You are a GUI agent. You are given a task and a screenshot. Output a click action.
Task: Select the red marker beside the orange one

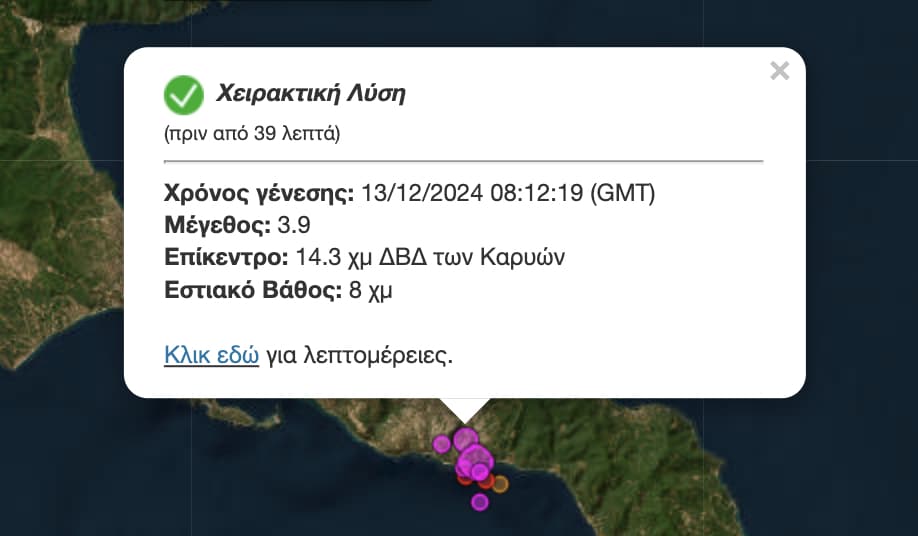coord(487,482)
